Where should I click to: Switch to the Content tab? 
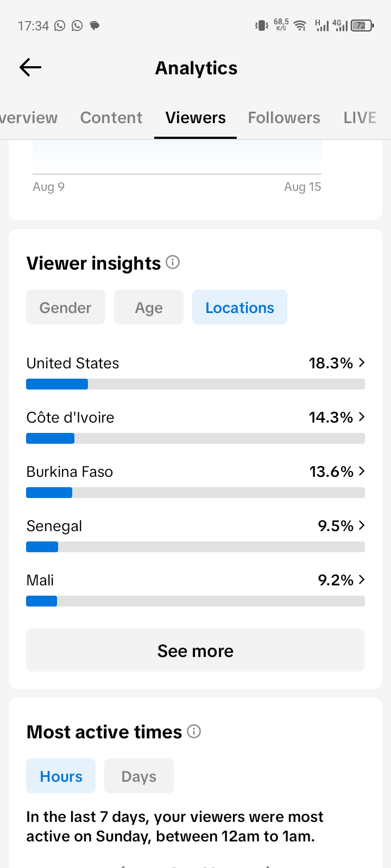coord(111,118)
